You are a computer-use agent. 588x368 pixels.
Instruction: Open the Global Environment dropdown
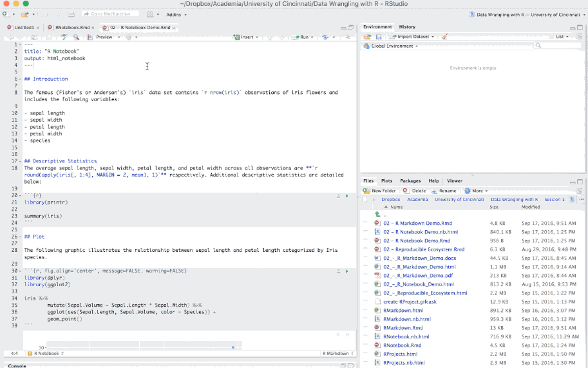click(391, 46)
